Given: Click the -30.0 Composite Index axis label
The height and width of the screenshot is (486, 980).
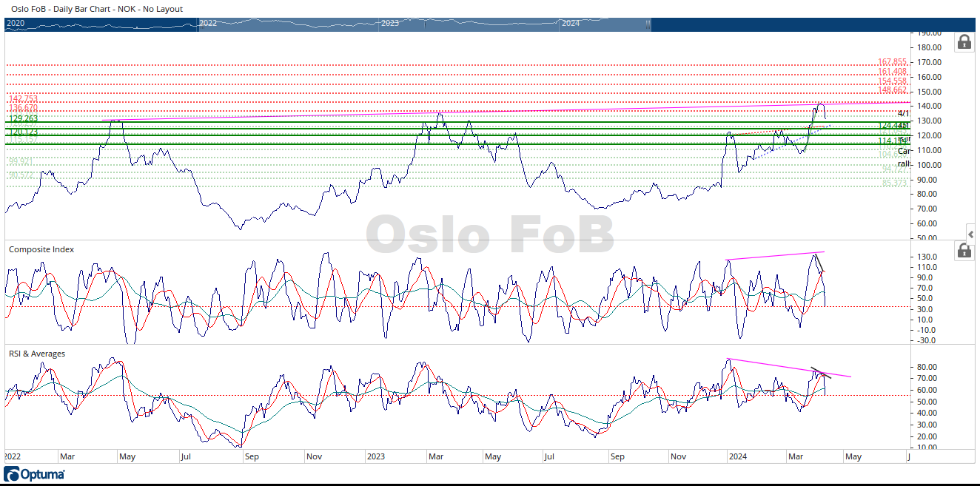Looking at the screenshot, I should [x=928, y=341].
